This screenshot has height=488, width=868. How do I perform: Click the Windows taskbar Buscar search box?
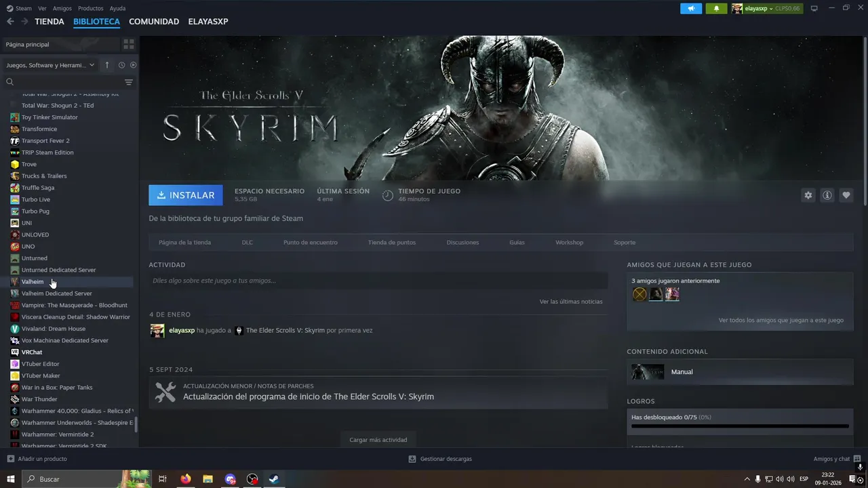(x=86, y=479)
